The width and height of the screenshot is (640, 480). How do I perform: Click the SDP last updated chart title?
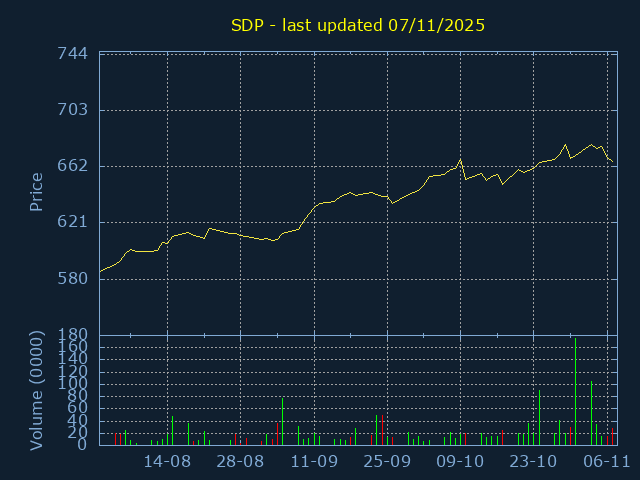(358, 25)
